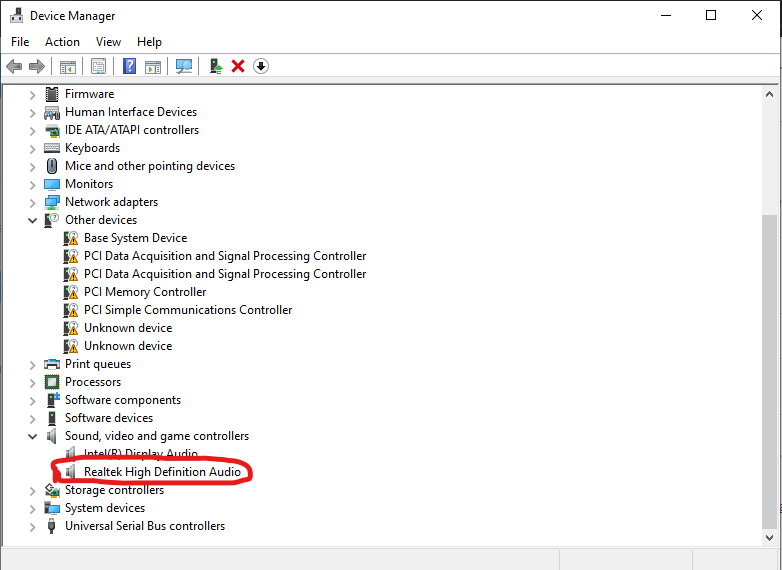This screenshot has height=570, width=782.
Task: Select the Base System Device entry
Action: pyautogui.click(x=135, y=238)
